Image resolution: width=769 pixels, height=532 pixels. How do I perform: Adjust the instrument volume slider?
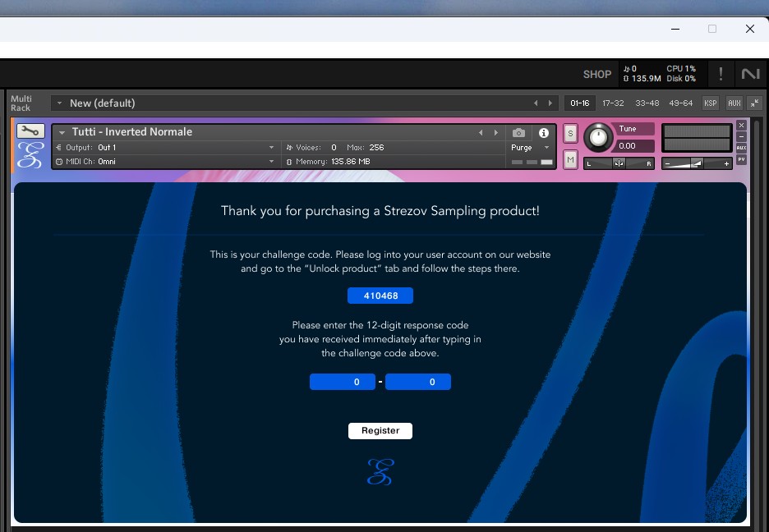point(697,163)
